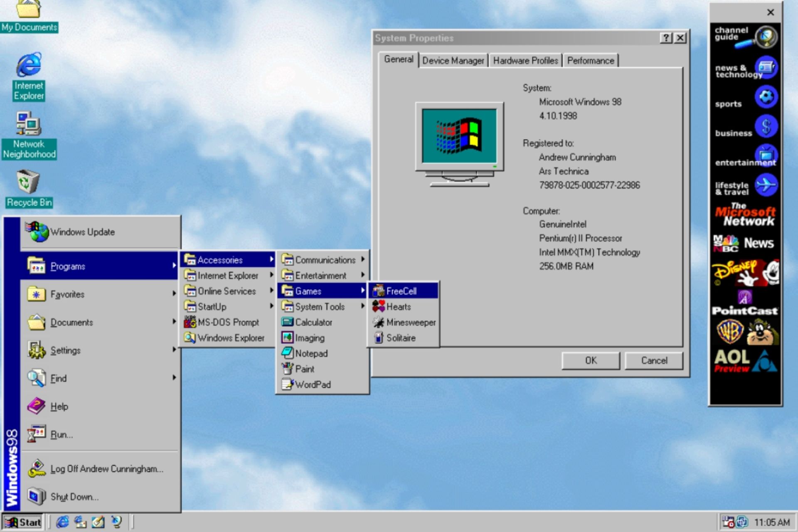
Task: Select the General tab
Action: (399, 59)
